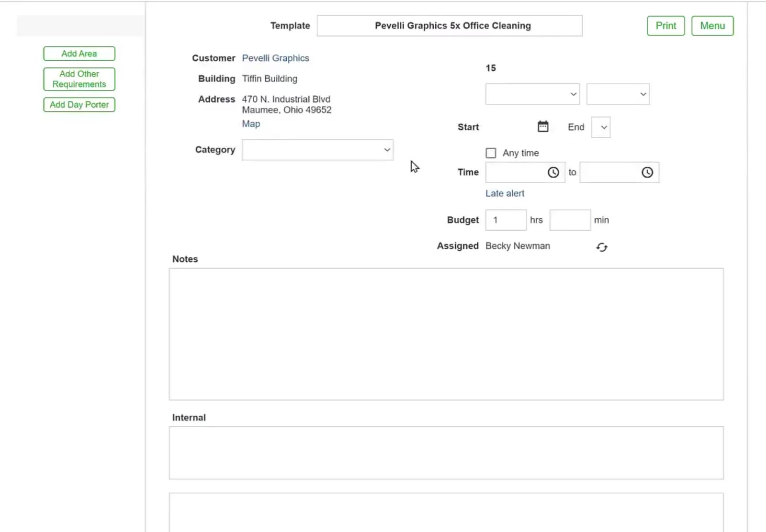The image size is (766, 532).
Task: Click Add Other Requirements button
Action: tap(79, 79)
